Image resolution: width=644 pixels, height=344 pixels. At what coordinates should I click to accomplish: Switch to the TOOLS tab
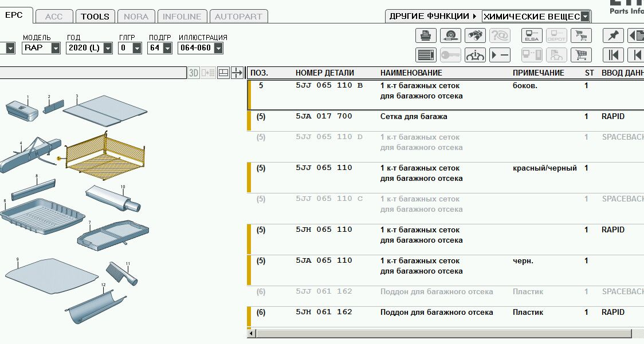[x=95, y=17]
